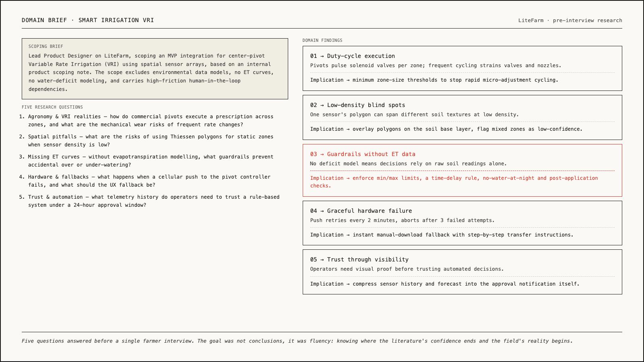Click the Domain Findings heading
This screenshot has width=644, height=362.
322,40
